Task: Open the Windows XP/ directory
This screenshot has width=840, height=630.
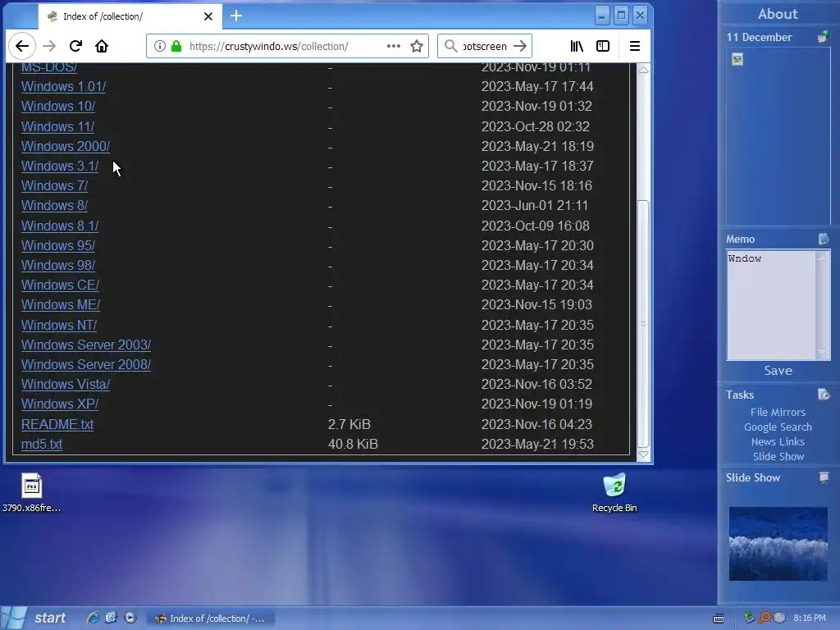Action: click(60, 404)
